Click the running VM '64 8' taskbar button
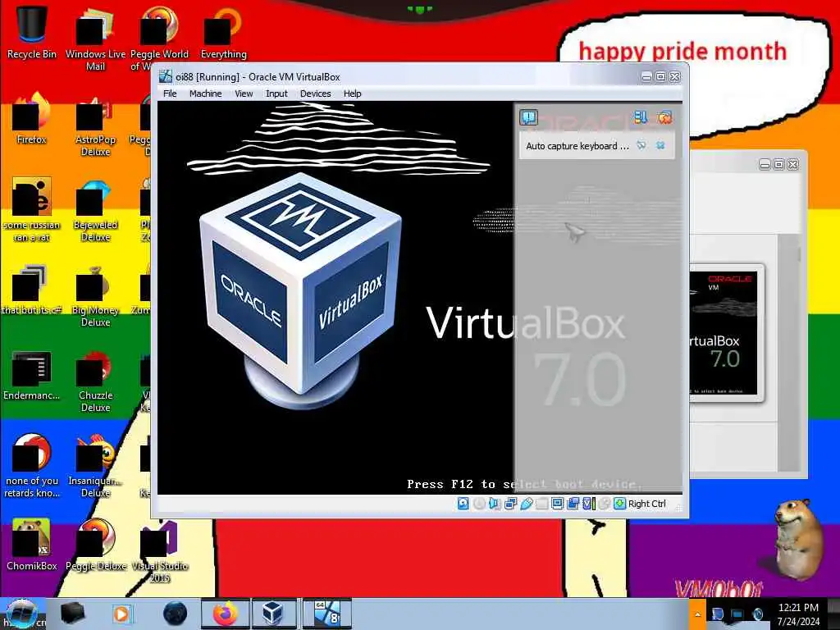The width and height of the screenshot is (840, 630). [x=326, y=614]
